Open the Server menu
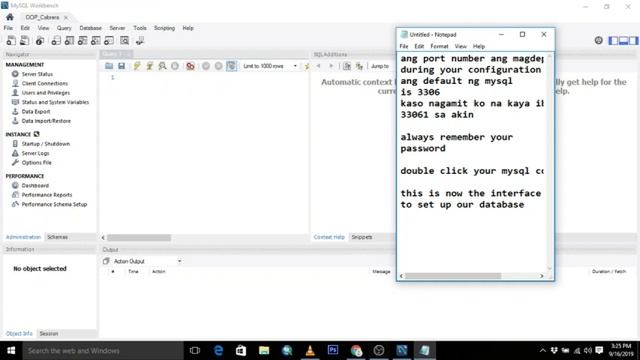This screenshot has width=640, height=360. pos(117,28)
